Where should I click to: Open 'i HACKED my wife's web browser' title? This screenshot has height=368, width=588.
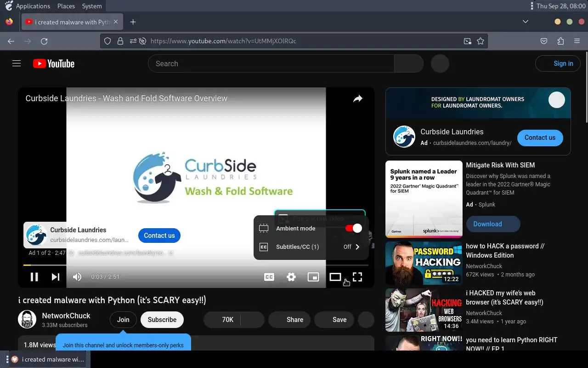[x=504, y=298]
